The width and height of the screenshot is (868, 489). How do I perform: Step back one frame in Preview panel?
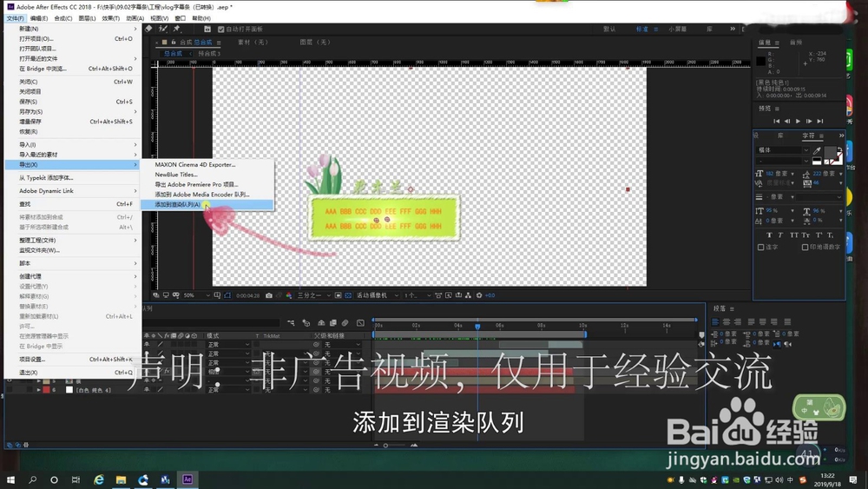(787, 122)
